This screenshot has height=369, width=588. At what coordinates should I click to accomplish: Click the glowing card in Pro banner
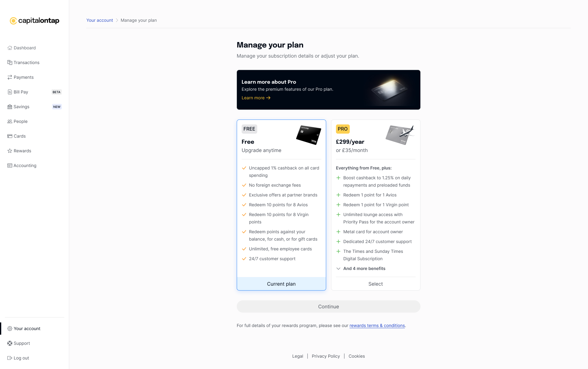click(x=389, y=89)
